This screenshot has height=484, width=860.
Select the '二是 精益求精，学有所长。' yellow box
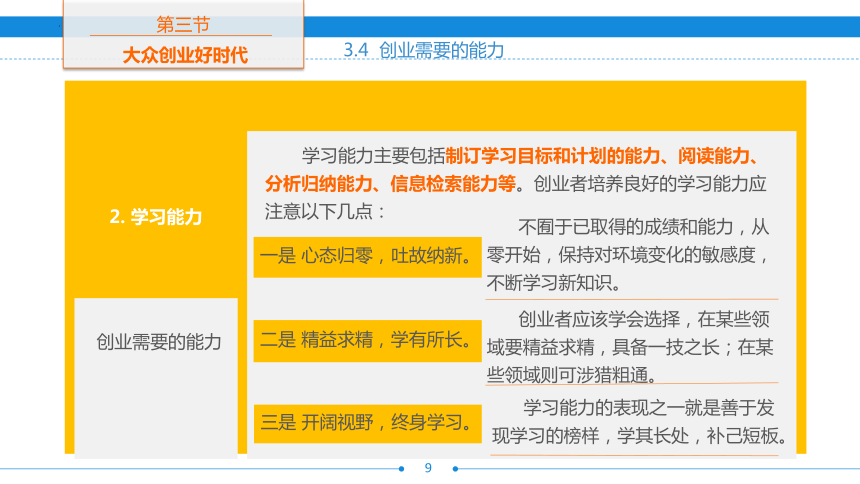(367, 341)
